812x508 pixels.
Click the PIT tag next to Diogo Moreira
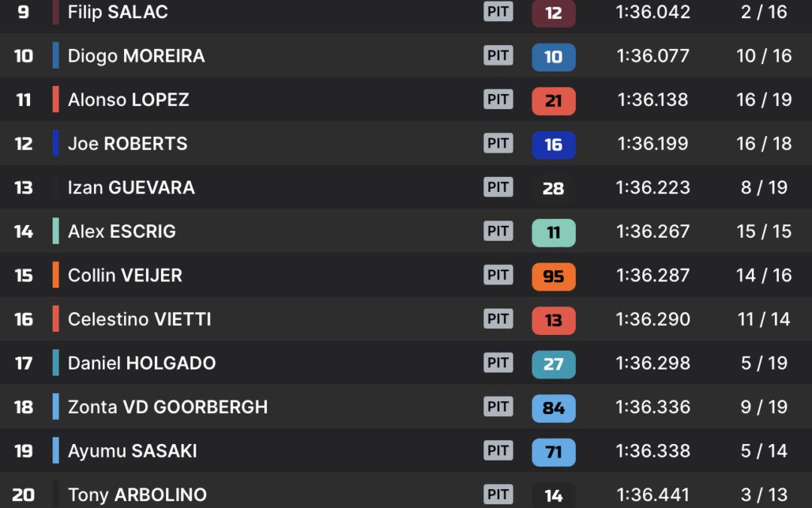click(498, 56)
